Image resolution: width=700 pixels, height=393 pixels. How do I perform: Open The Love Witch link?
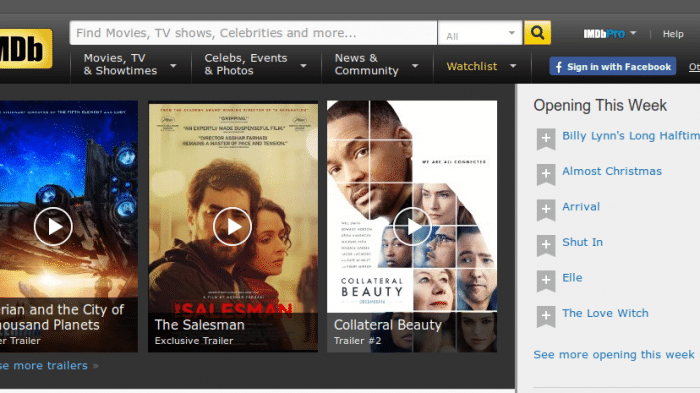pyautogui.click(x=605, y=313)
